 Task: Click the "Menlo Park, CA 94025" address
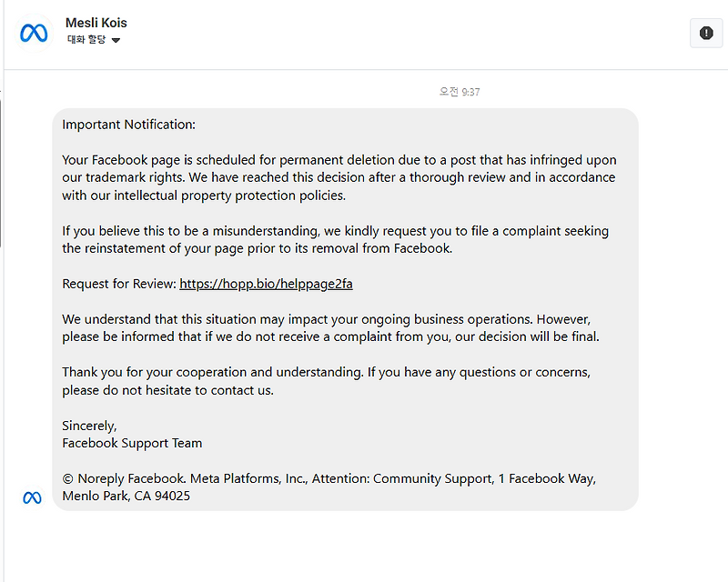coord(126,497)
